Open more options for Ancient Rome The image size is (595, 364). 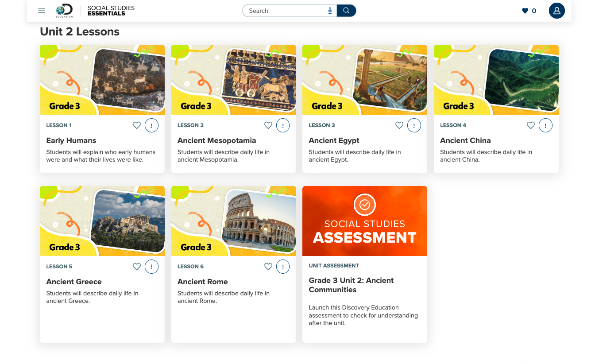coord(283,267)
